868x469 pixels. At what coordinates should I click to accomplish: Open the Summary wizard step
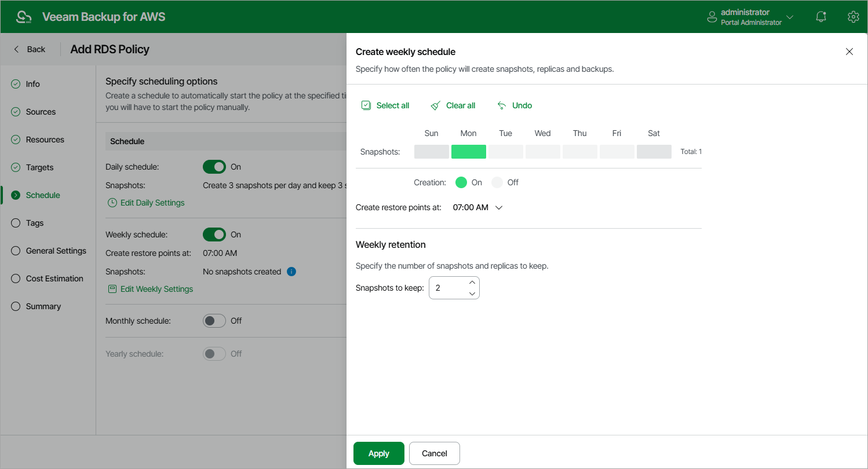[43, 306]
